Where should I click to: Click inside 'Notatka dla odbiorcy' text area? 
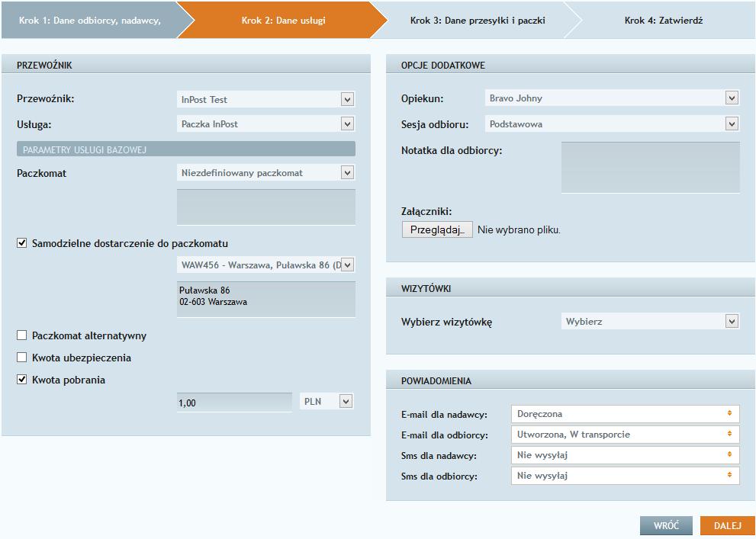(651, 167)
